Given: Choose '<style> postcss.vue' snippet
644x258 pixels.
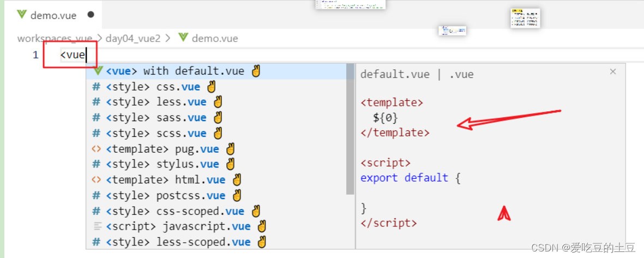Looking at the screenshot, I should (165, 195).
